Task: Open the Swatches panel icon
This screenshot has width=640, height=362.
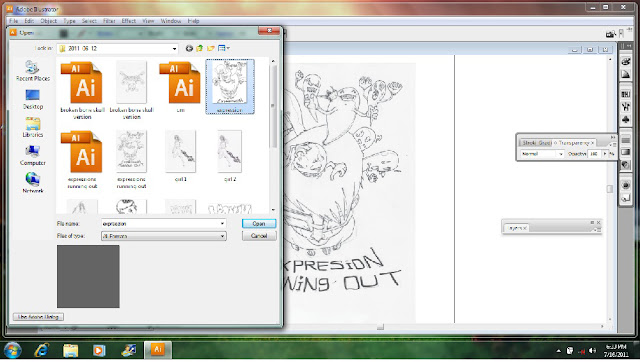Action: pos(626,94)
